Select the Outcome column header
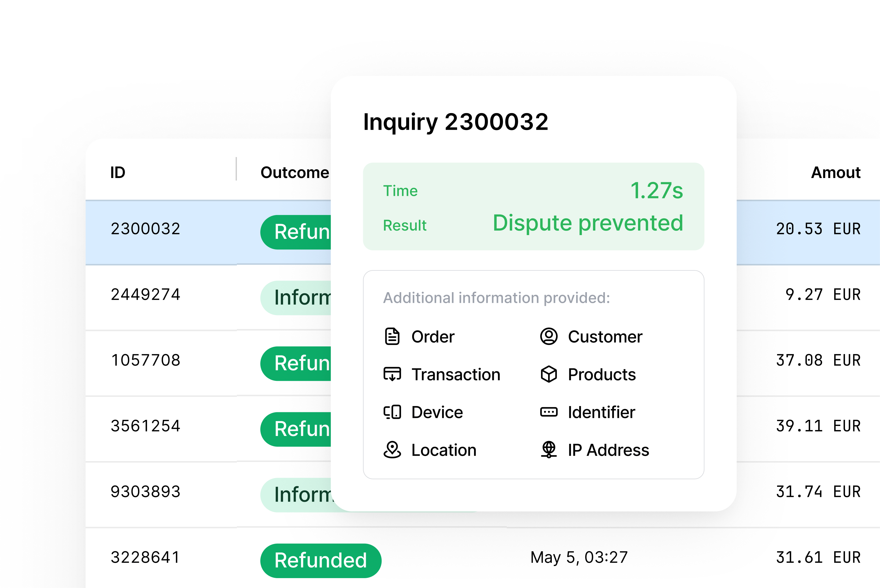Viewport: 880px width, 588px height. pos(295,172)
